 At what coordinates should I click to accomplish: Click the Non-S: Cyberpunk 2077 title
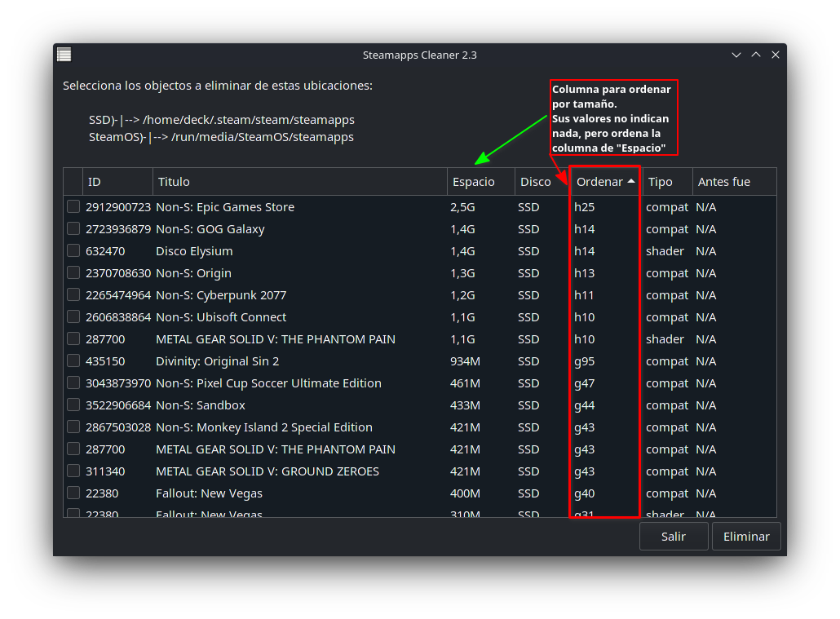pos(221,295)
